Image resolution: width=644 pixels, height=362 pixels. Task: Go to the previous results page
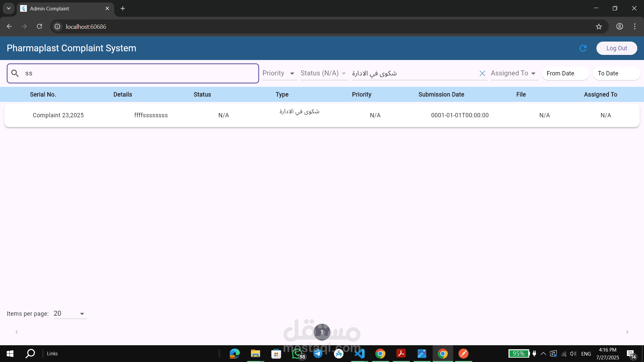[17, 332]
